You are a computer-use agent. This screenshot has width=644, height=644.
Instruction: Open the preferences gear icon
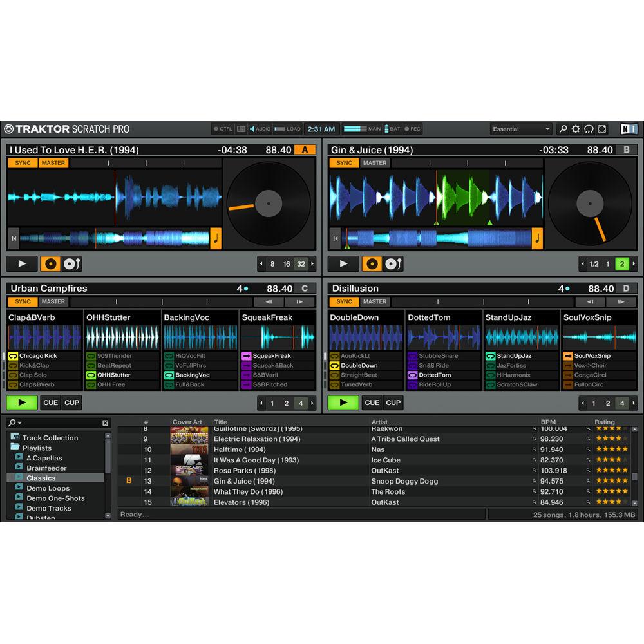tap(576, 129)
